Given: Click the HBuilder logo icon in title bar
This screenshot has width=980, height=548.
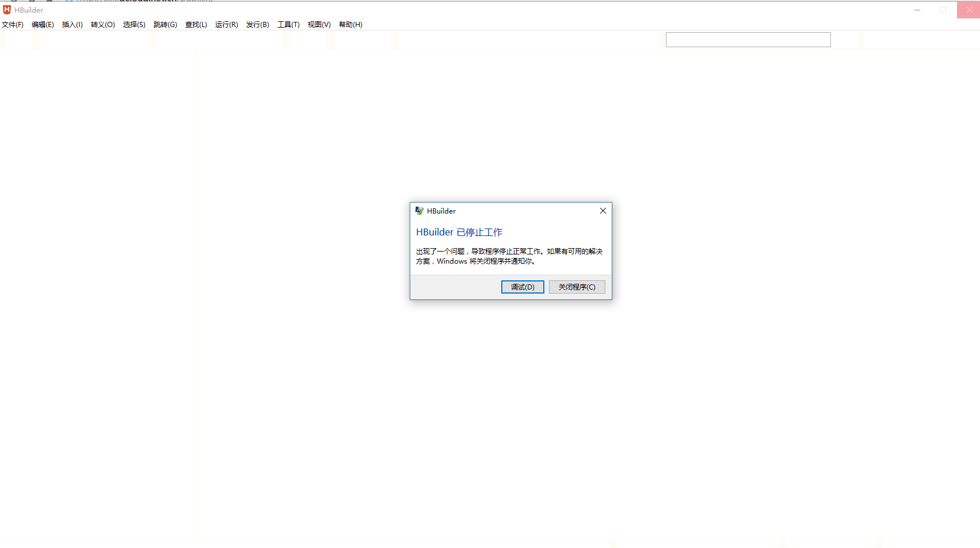Looking at the screenshot, I should point(7,10).
